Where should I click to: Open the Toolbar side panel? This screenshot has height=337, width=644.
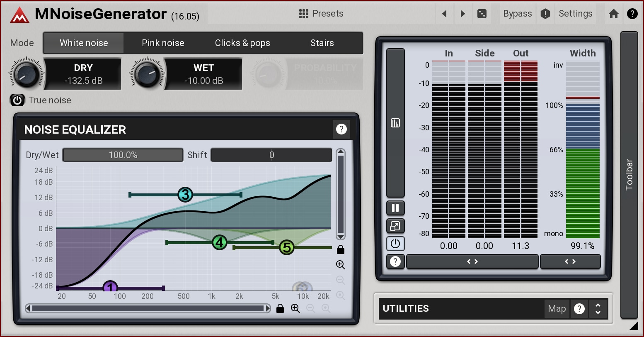click(x=629, y=175)
